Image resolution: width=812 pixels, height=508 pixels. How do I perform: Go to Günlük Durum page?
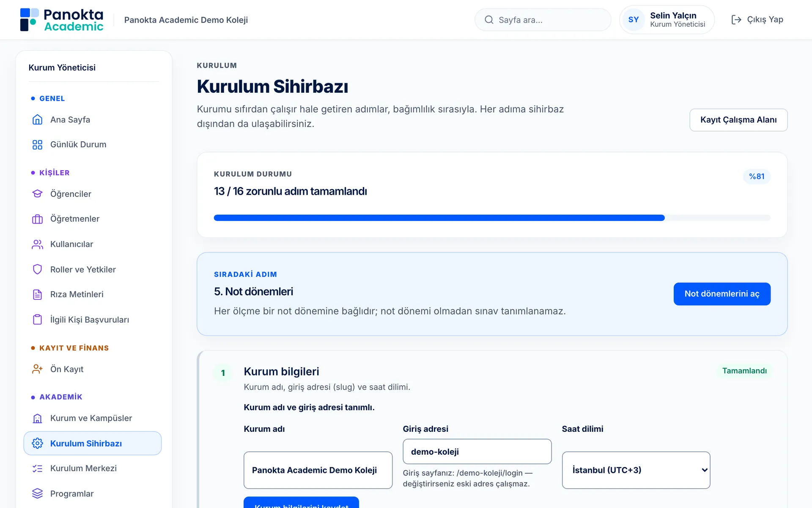point(93,145)
